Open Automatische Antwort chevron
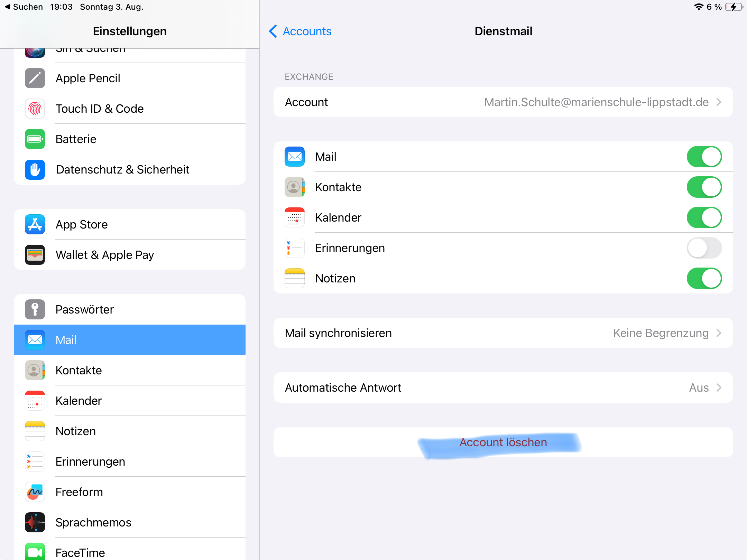The height and width of the screenshot is (560, 747). coord(719,388)
